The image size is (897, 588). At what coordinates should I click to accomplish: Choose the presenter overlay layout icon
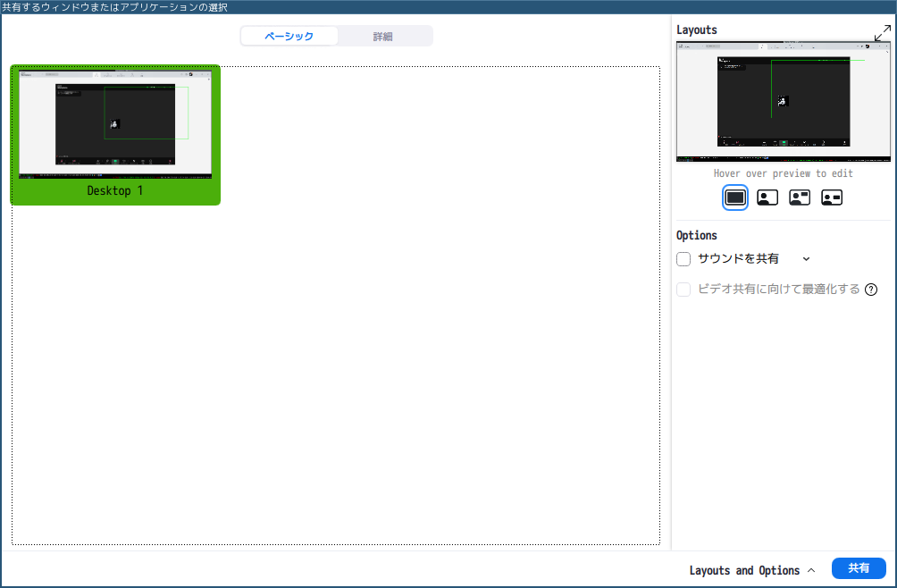click(x=767, y=197)
